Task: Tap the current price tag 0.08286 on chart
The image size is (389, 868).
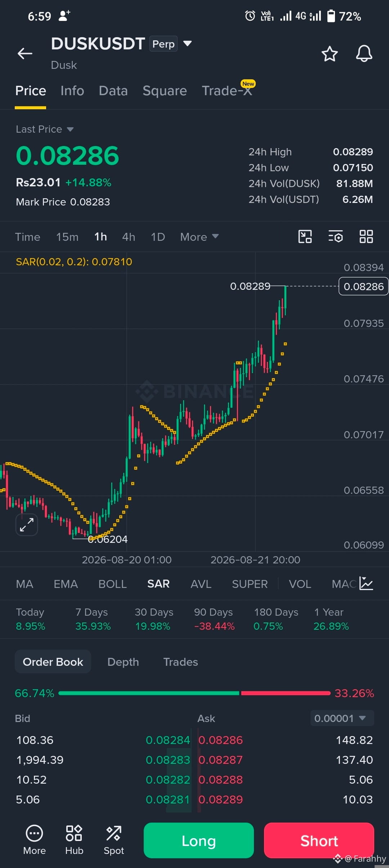Action: pyautogui.click(x=363, y=286)
